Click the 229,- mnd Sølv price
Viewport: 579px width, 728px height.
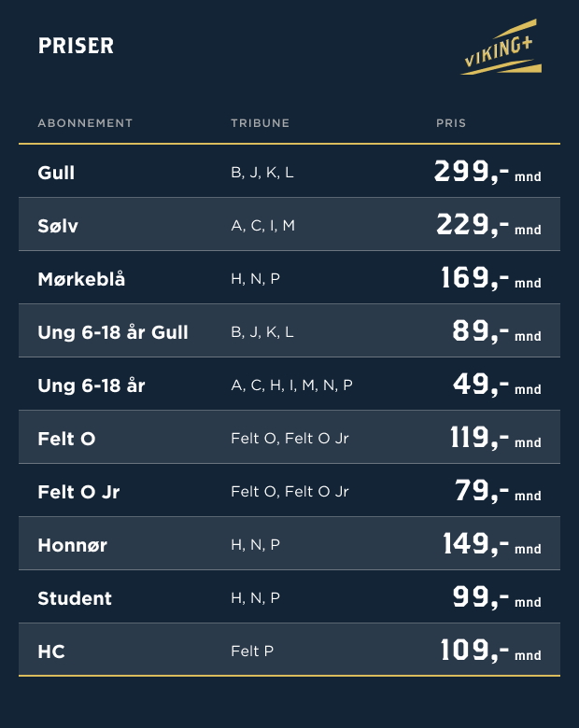click(488, 225)
